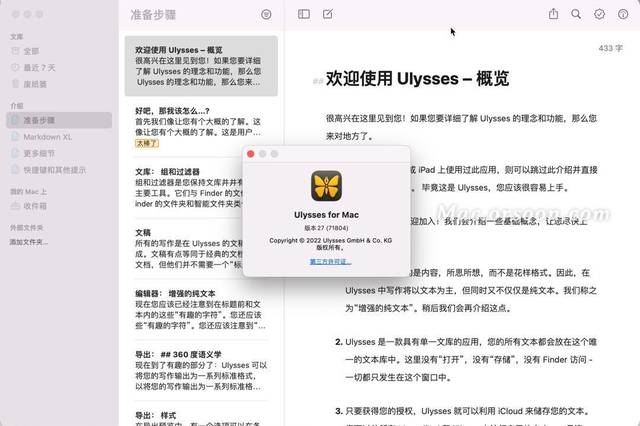Open sheet 文稿
This screenshot has width=640, height=426.
pos(189,248)
